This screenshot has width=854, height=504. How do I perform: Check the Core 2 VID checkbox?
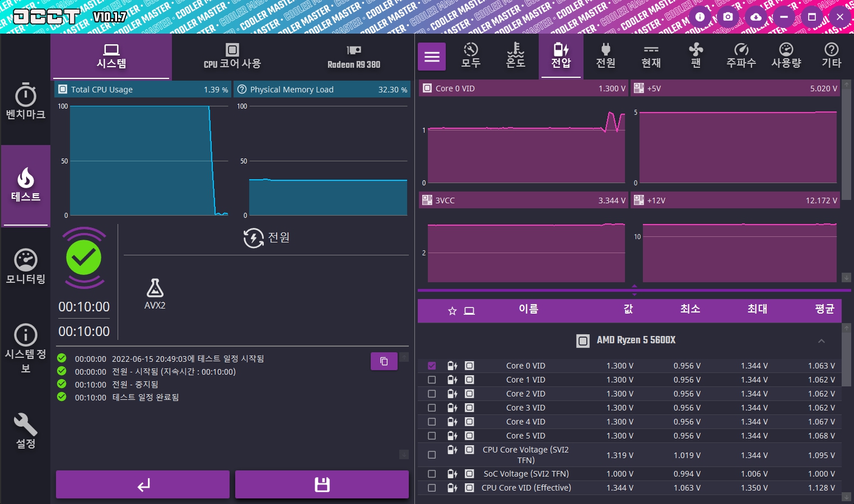click(x=432, y=394)
